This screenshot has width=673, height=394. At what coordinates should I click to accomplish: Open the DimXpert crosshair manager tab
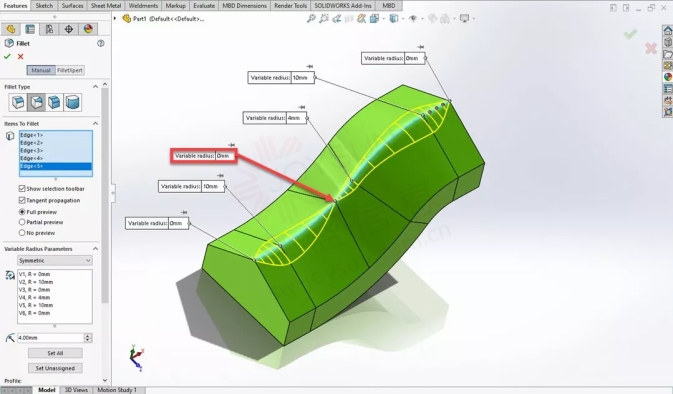[69, 29]
